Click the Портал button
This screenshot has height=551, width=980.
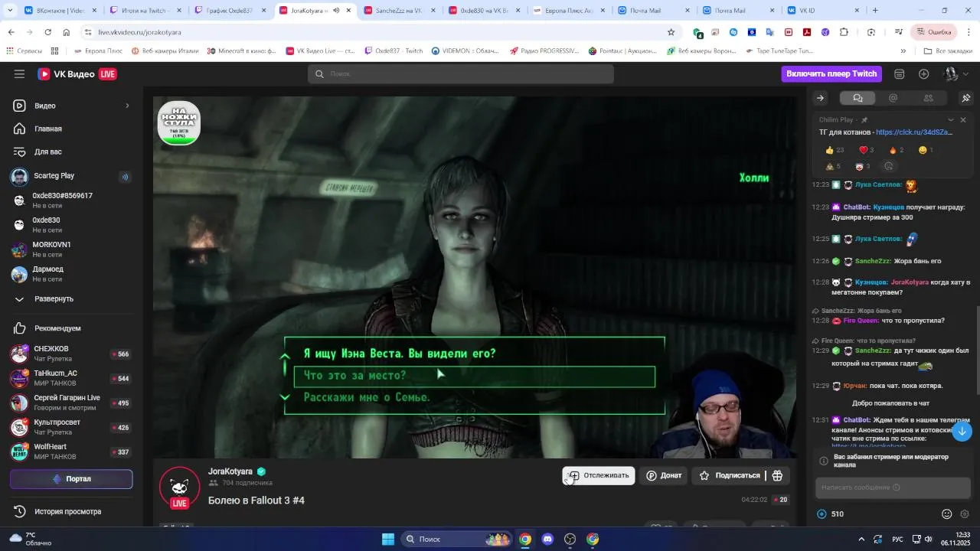click(71, 479)
